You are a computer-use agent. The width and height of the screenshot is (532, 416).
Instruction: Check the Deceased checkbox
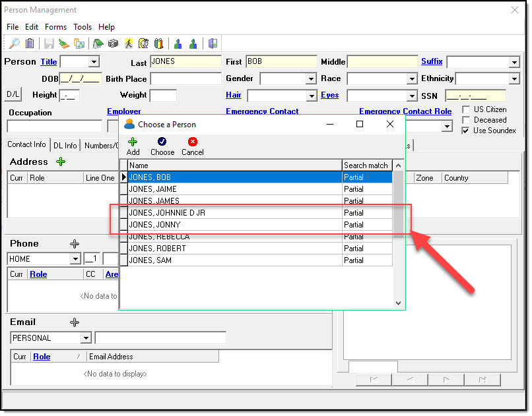466,120
